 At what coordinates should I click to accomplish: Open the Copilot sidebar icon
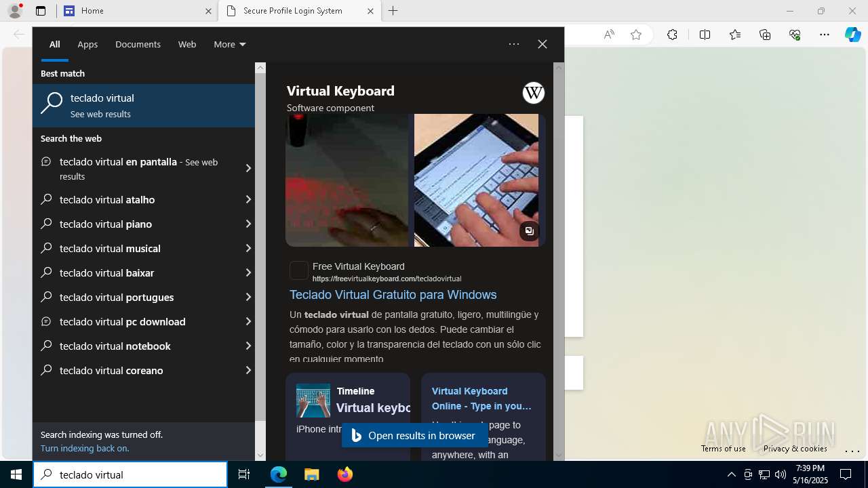click(x=853, y=35)
